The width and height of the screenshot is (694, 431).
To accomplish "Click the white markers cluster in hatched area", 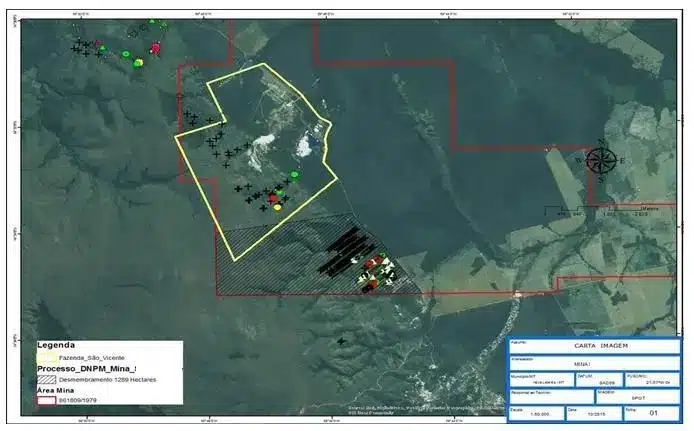I will [x=383, y=271].
